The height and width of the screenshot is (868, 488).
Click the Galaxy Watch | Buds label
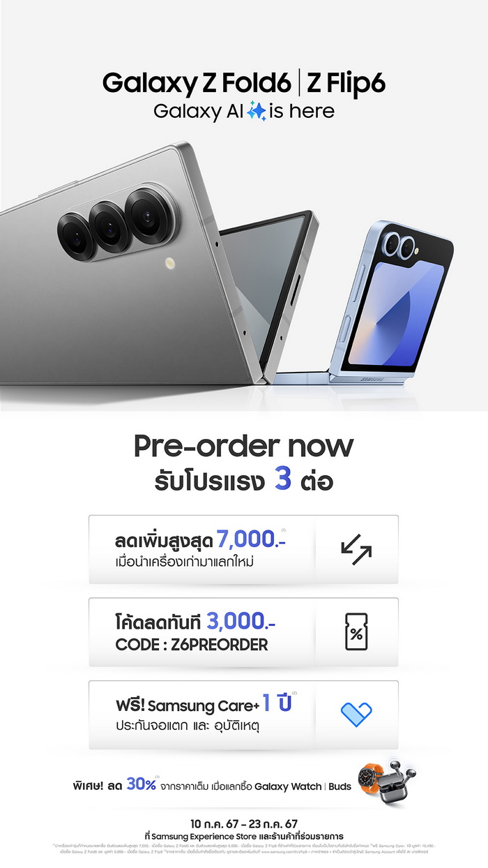(303, 786)
